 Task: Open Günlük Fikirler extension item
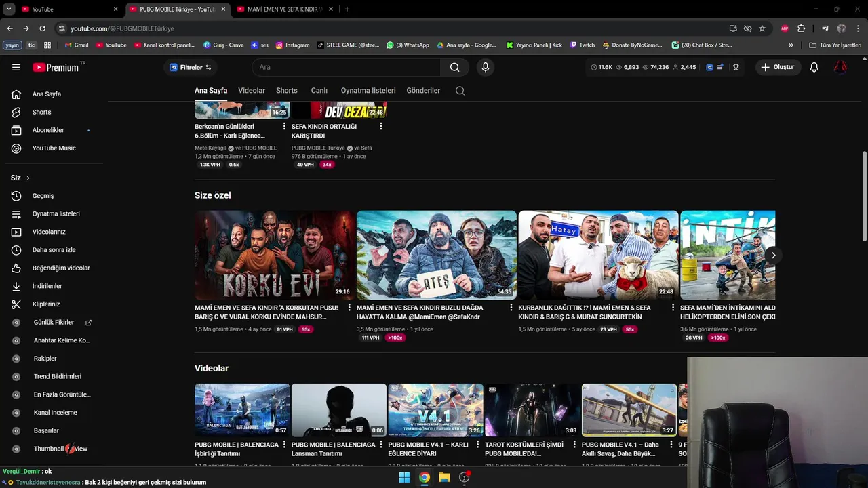[x=54, y=323]
